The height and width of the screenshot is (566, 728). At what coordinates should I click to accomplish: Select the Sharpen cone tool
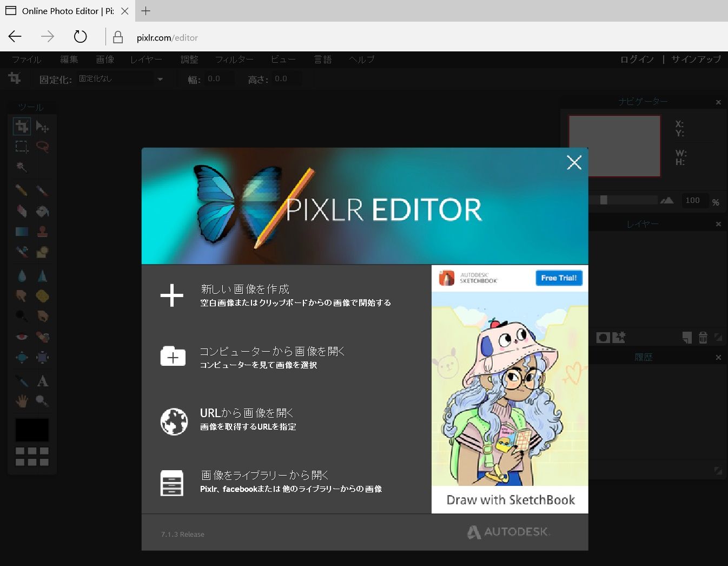(x=42, y=276)
